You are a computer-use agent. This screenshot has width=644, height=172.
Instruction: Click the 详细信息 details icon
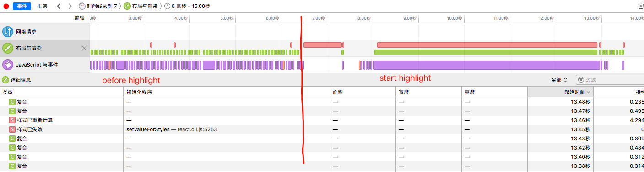[x=5, y=80]
